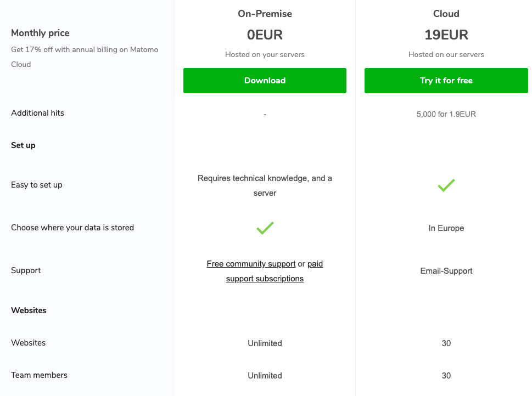Open the Free community support link

(x=251, y=264)
